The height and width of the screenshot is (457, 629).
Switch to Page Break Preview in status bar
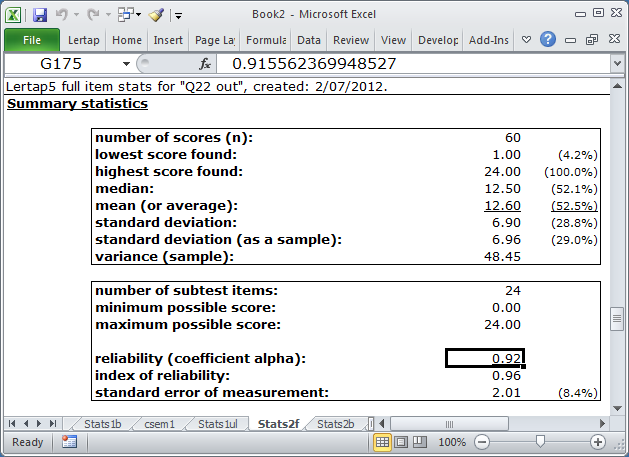tap(418, 442)
